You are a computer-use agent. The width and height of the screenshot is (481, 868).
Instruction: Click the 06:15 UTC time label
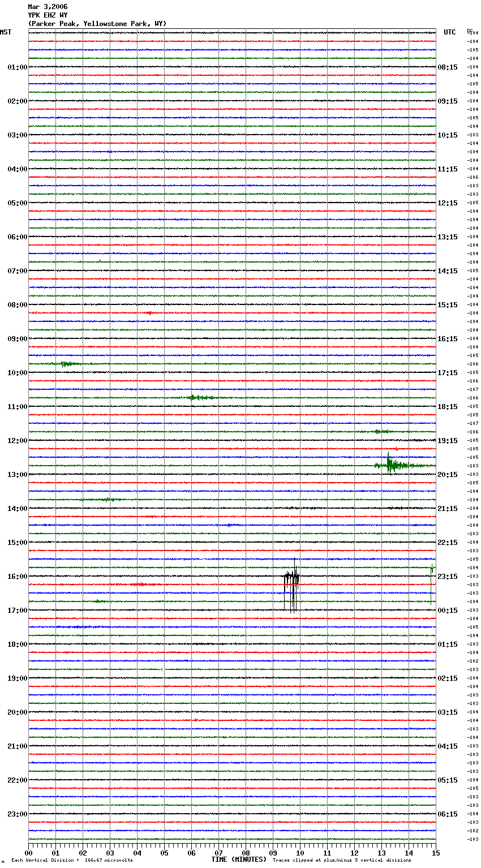coord(448,814)
